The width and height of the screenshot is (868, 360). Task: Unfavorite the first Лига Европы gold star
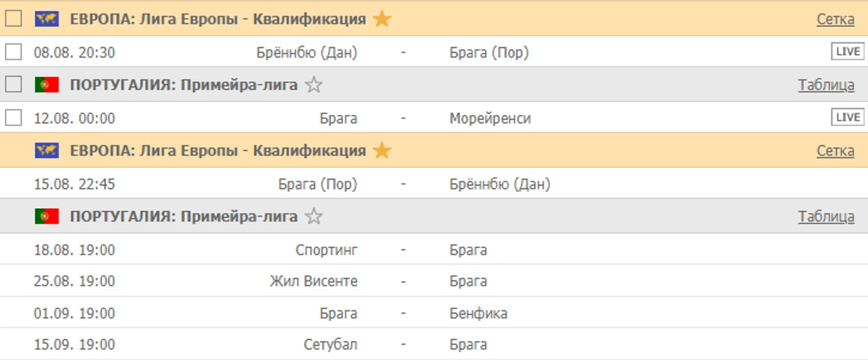click(382, 19)
